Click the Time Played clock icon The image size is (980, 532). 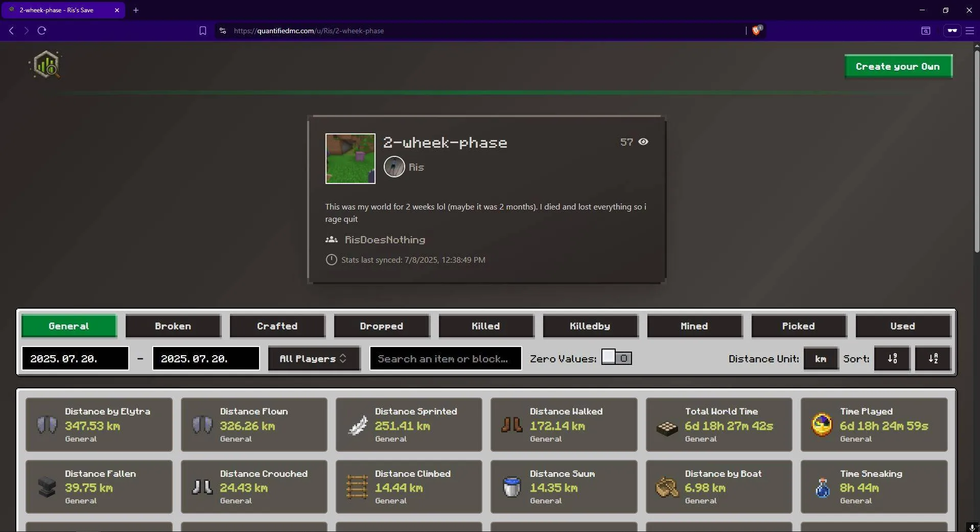pos(822,425)
